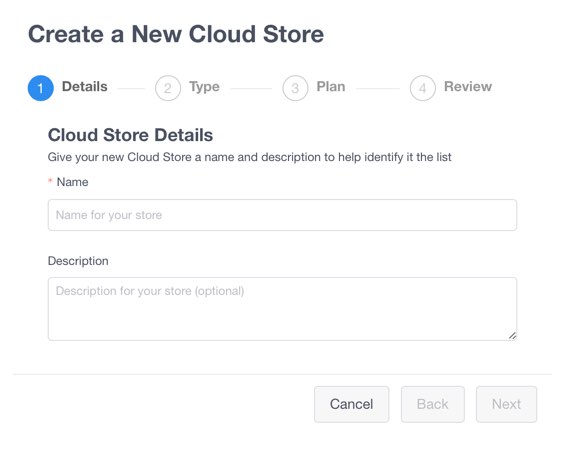Click the step 2 circle icon
The width and height of the screenshot is (580, 449).
click(168, 88)
